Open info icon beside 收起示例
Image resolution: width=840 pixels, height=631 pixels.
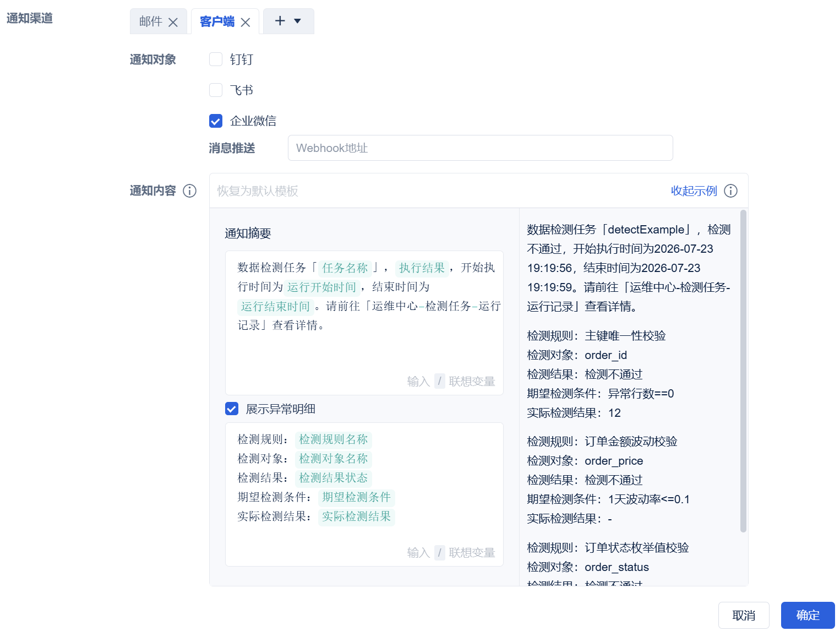tap(730, 191)
